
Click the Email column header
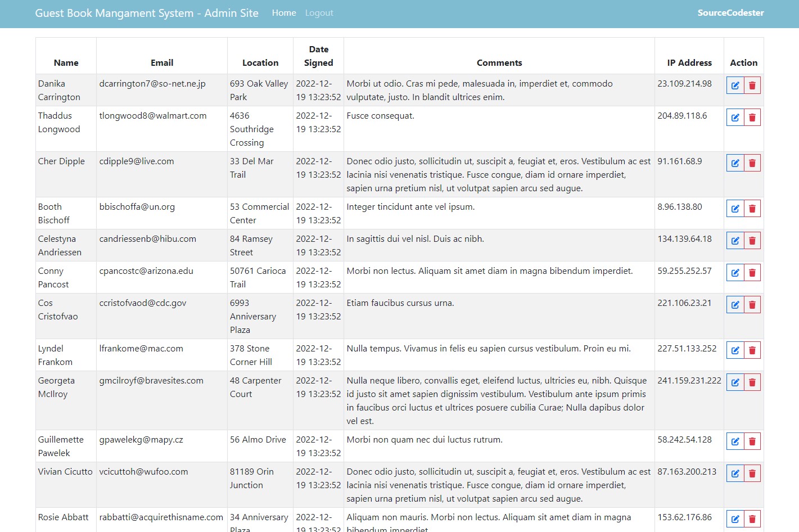point(162,62)
